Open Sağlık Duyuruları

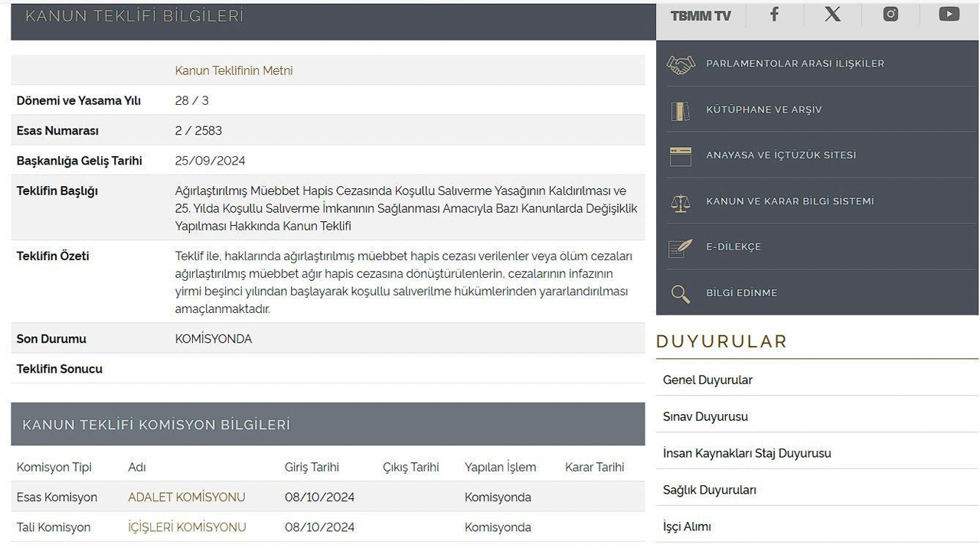[x=709, y=491]
